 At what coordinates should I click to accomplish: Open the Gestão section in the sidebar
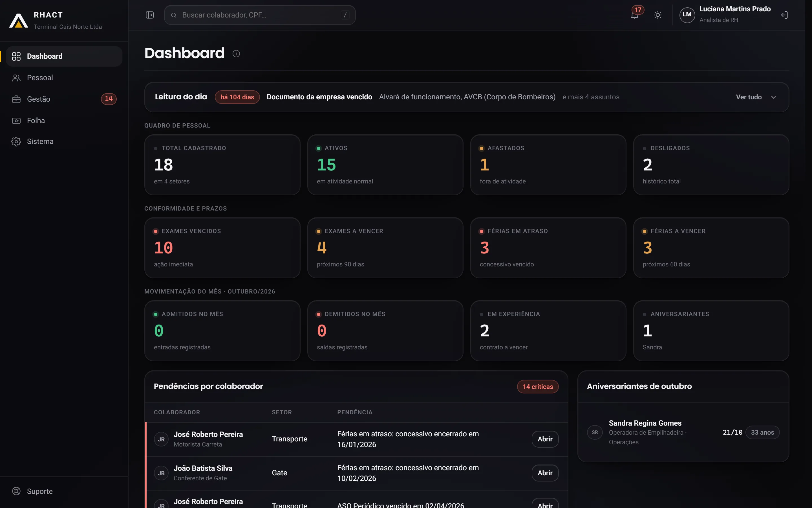click(64, 99)
